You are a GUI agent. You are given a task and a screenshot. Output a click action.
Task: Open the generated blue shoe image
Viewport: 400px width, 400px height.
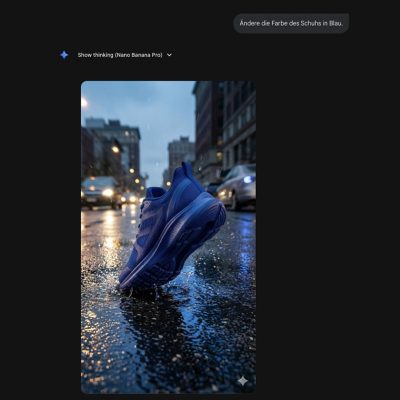[168, 237]
